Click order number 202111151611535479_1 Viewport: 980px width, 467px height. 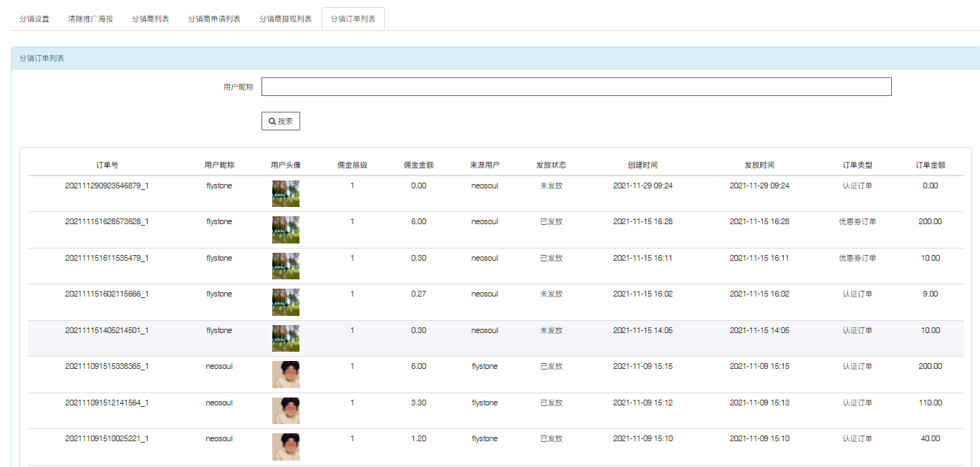coord(107,258)
